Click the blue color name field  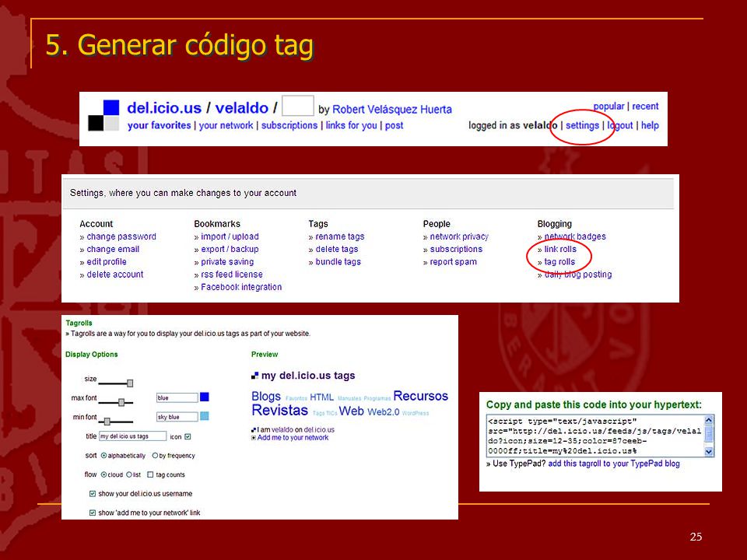(x=177, y=397)
